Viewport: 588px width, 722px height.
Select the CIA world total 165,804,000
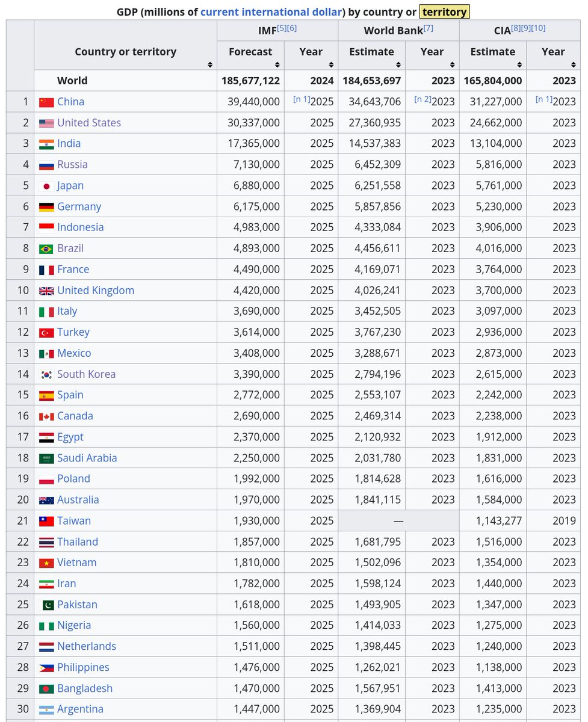tap(493, 81)
